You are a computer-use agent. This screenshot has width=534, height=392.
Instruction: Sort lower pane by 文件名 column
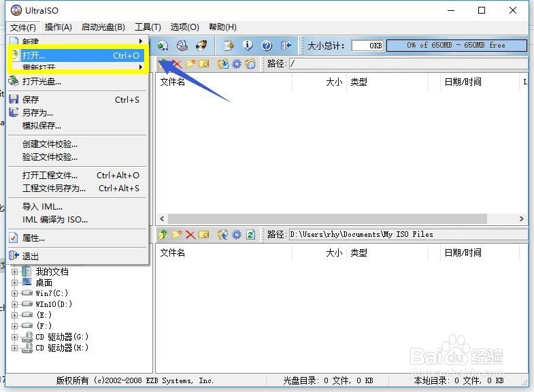[x=224, y=252]
